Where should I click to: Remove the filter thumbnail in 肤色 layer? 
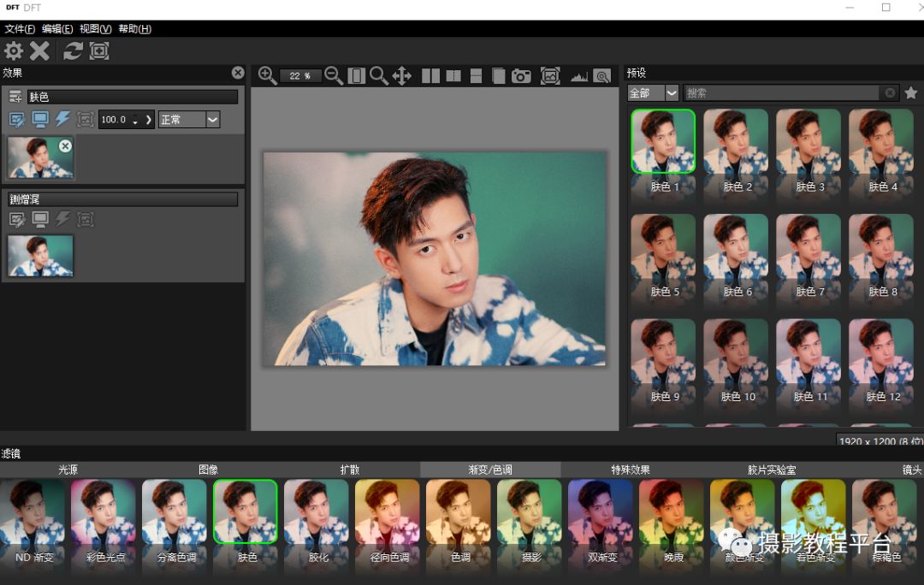point(65,146)
